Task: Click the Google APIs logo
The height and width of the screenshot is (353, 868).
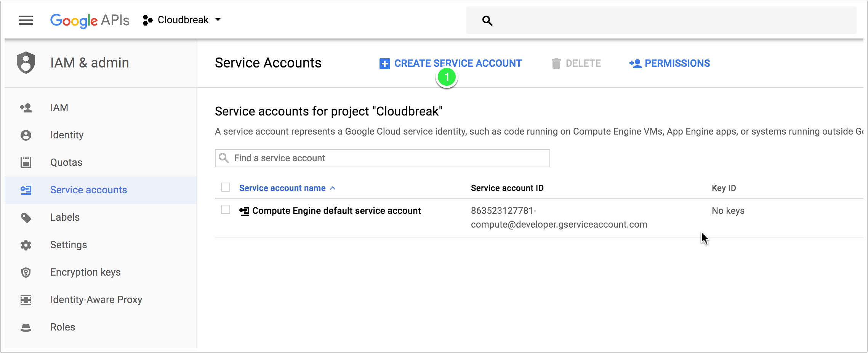Action: 90,20
